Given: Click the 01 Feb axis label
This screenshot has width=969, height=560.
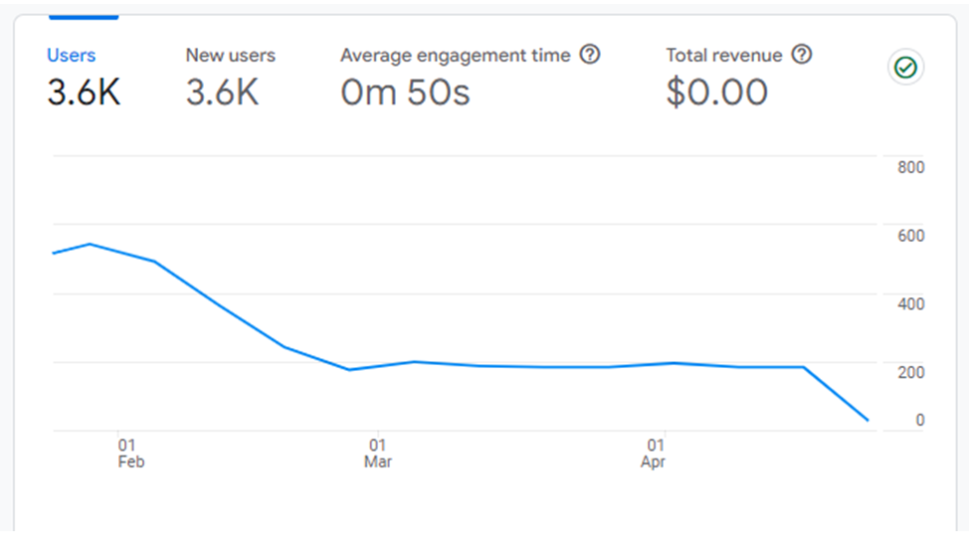Looking at the screenshot, I should coord(130,453).
